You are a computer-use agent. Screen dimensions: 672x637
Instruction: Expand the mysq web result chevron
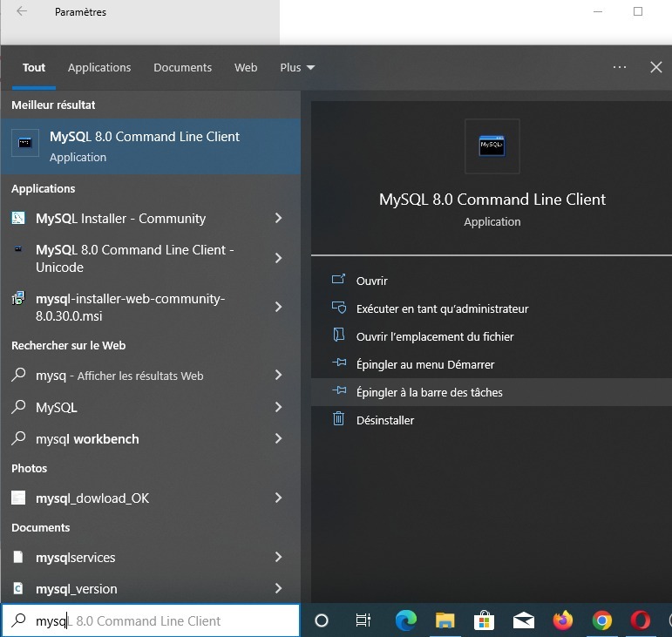[279, 375]
